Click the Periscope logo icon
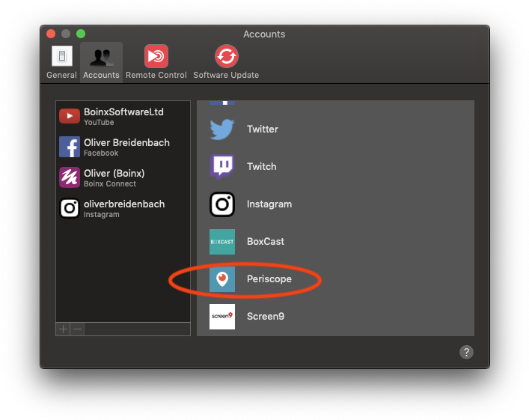 [x=222, y=279]
